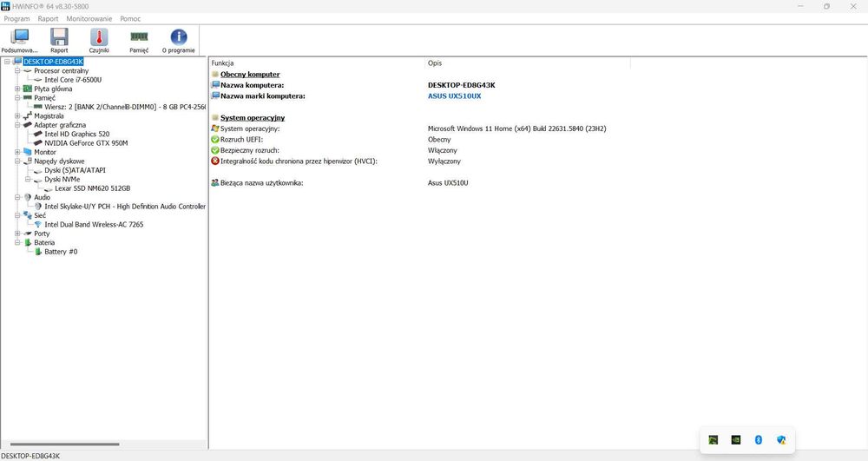The width and height of the screenshot is (868, 461).
Task: Click green check icon next to Rozruch UEFI
Action: coord(214,140)
